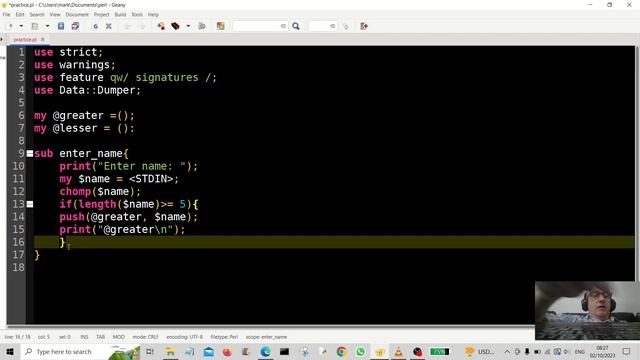
Task: Click on 'use Data::Dumper;' text
Action: pyautogui.click(x=87, y=90)
